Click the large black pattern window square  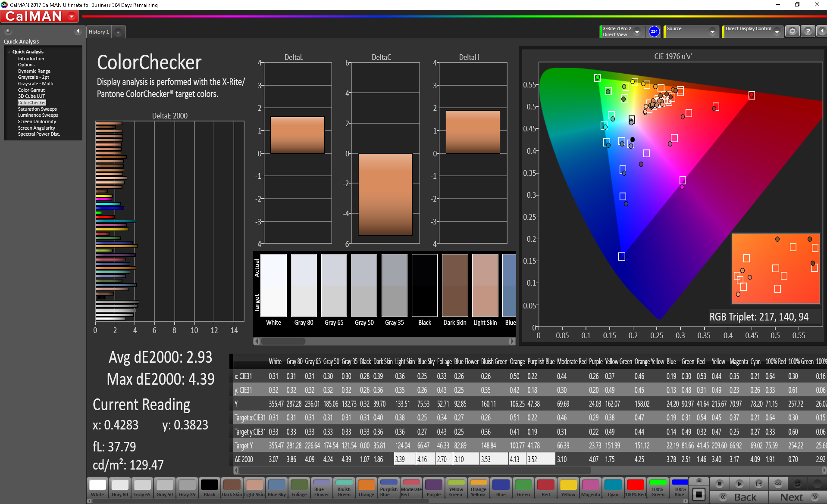point(699,494)
